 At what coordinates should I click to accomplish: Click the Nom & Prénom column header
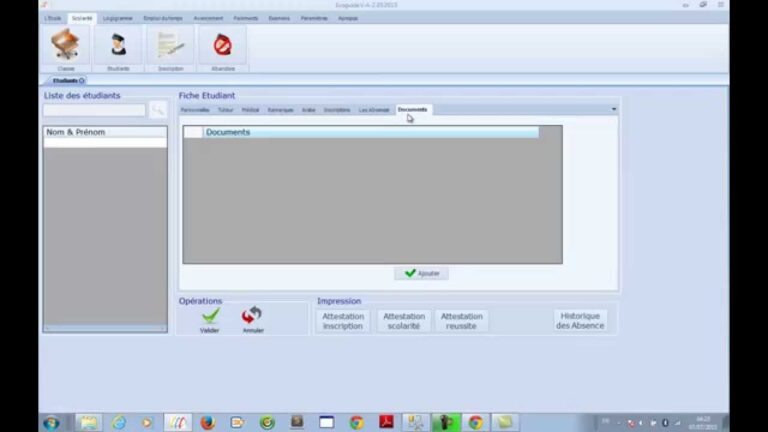tap(105, 132)
